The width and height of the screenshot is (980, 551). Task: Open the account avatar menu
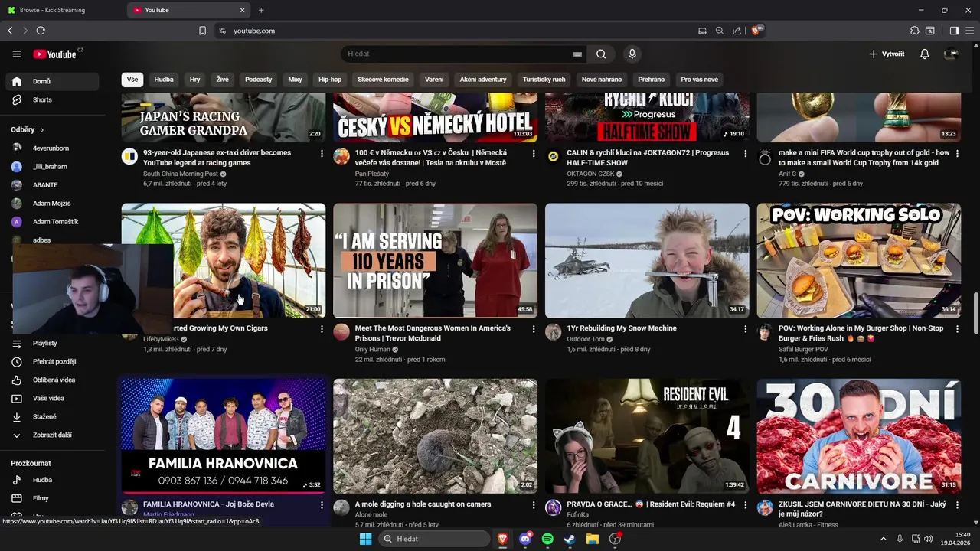pyautogui.click(x=951, y=54)
